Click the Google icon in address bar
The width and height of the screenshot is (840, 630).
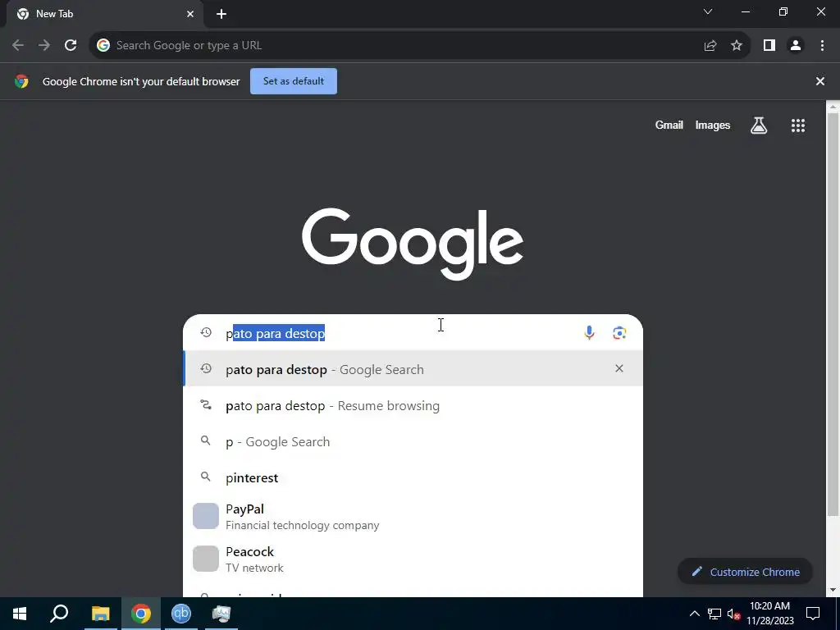(x=103, y=46)
